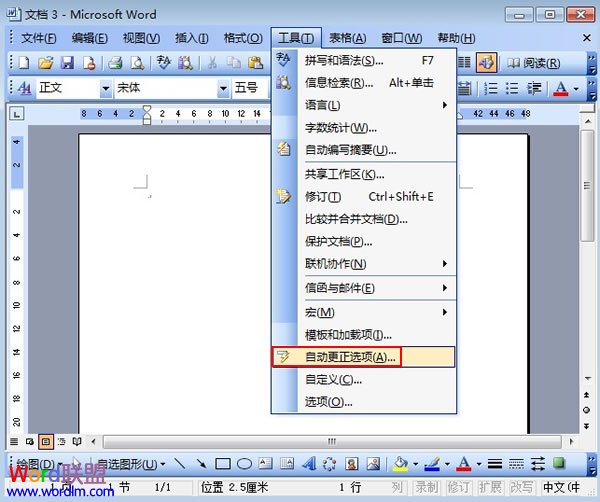This screenshot has width=600, height=502.
Task: Open Print Preview icon
Action: click(137, 63)
